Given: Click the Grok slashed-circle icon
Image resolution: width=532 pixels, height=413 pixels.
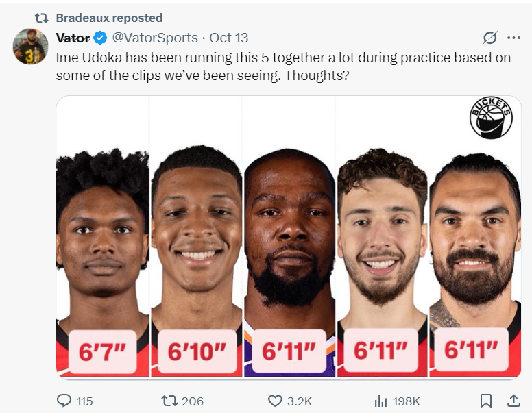Looking at the screenshot, I should (x=489, y=38).
